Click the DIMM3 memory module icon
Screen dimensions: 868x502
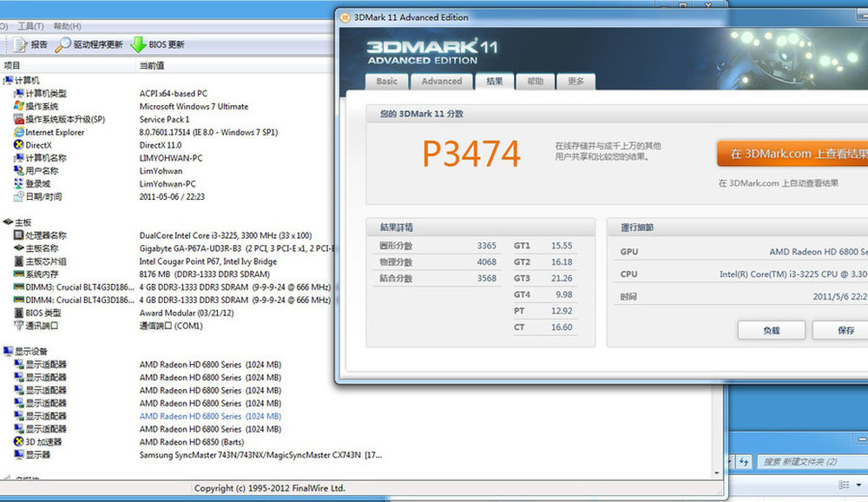[19, 287]
